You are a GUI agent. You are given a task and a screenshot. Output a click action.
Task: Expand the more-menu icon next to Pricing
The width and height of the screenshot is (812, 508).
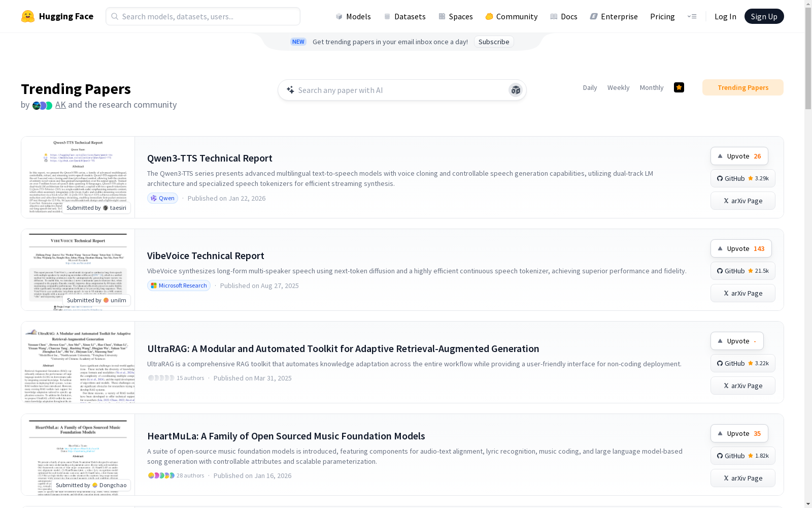(692, 16)
